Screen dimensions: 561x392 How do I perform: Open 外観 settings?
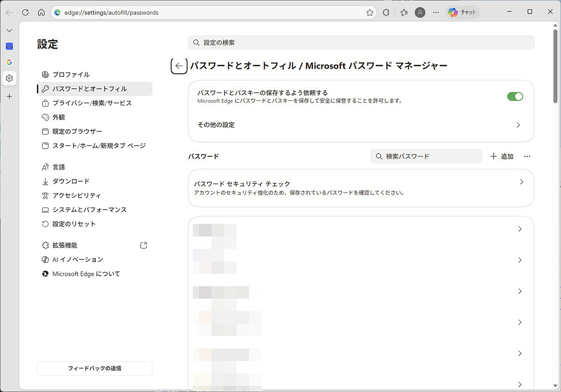(94, 117)
